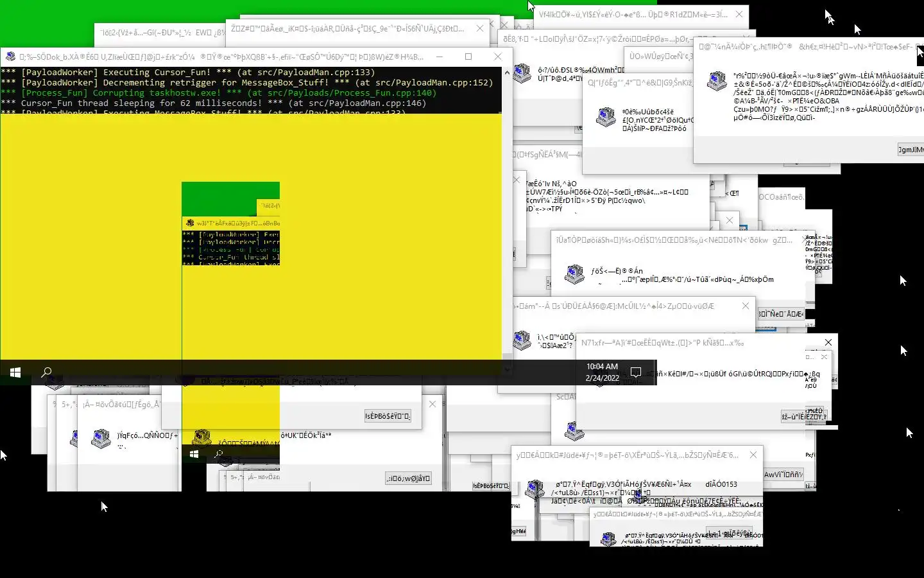Close the '¡Á–¤övÕã¢ú' titled dialog

[x=432, y=404]
